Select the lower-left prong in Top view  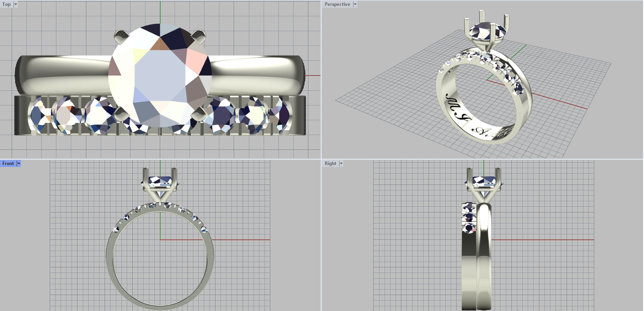pyautogui.click(x=121, y=114)
